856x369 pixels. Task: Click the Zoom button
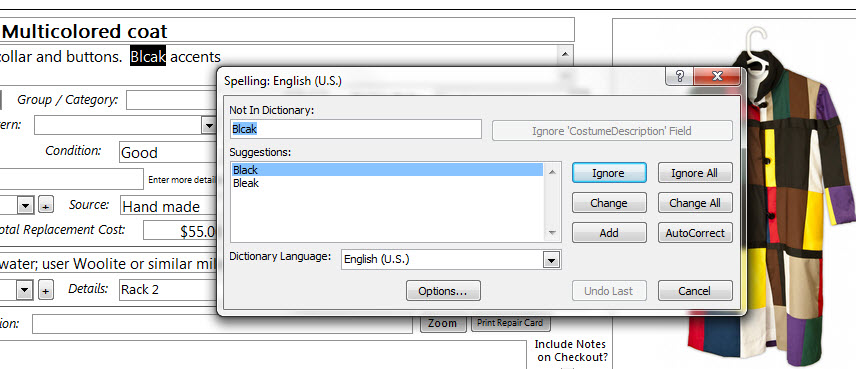point(443,323)
